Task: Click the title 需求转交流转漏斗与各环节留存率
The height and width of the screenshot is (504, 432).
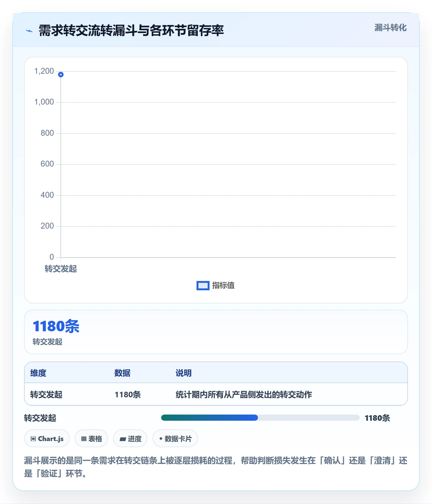Action: coord(131,31)
